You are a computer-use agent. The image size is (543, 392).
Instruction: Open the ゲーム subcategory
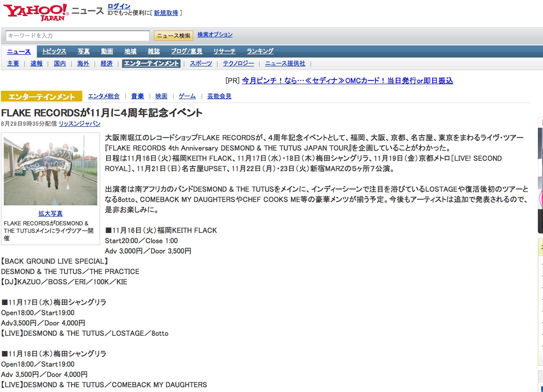187,96
